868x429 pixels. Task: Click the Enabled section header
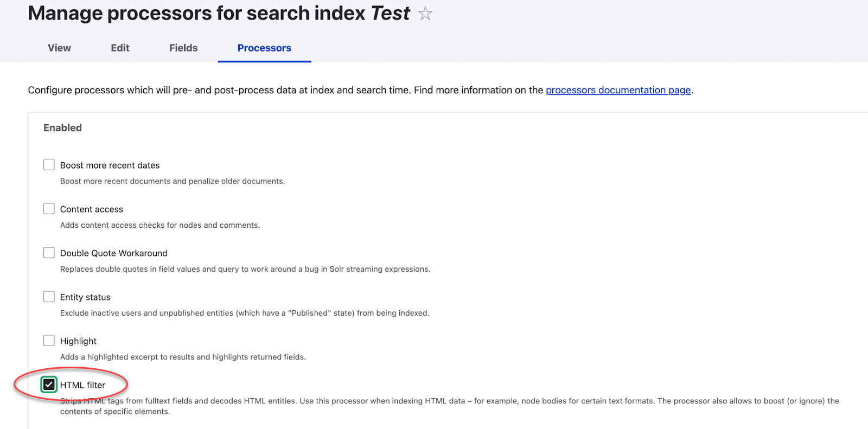click(62, 127)
